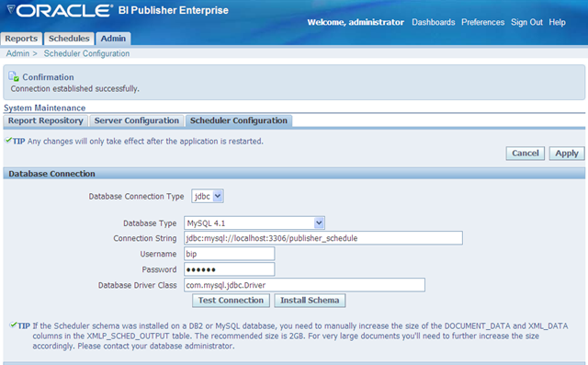The image size is (588, 365).
Task: Click the Connection String field
Action: pyautogui.click(x=322, y=238)
